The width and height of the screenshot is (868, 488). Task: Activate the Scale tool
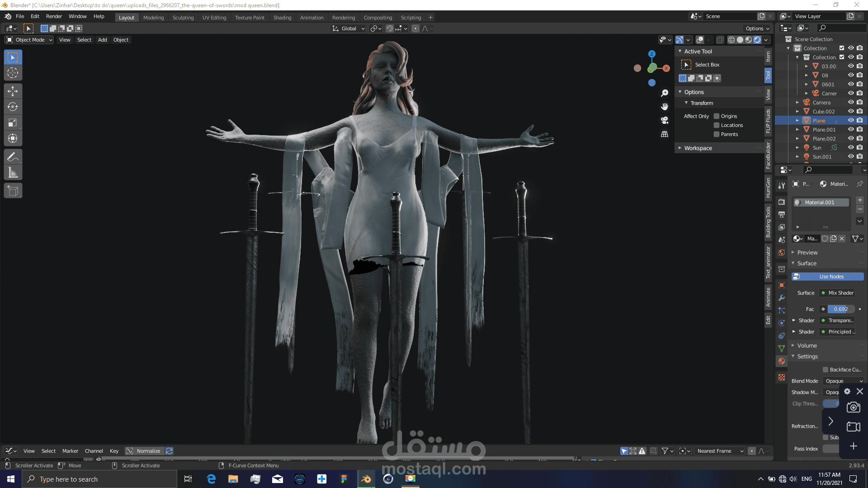tap(13, 123)
